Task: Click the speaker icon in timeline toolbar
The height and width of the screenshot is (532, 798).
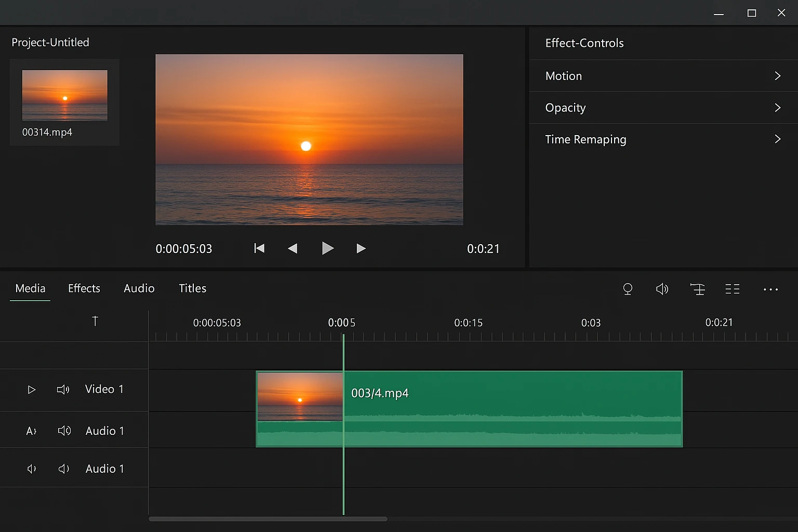Action: 662,289
